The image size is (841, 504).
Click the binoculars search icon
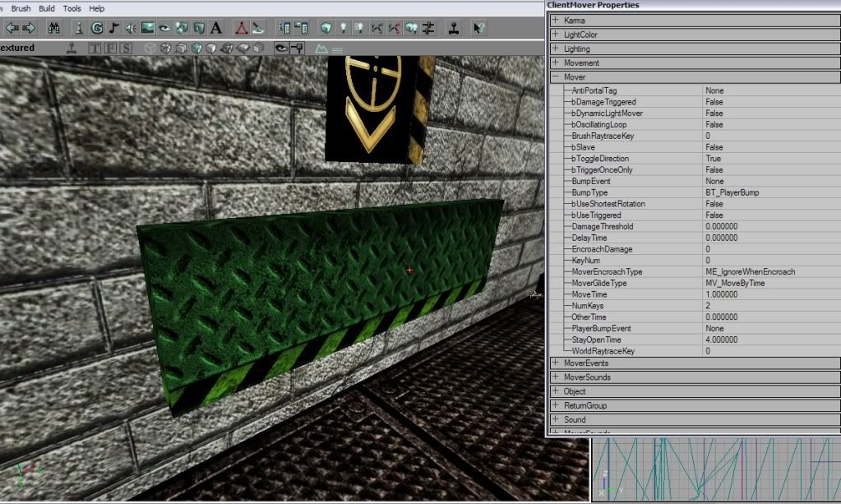coord(54,28)
